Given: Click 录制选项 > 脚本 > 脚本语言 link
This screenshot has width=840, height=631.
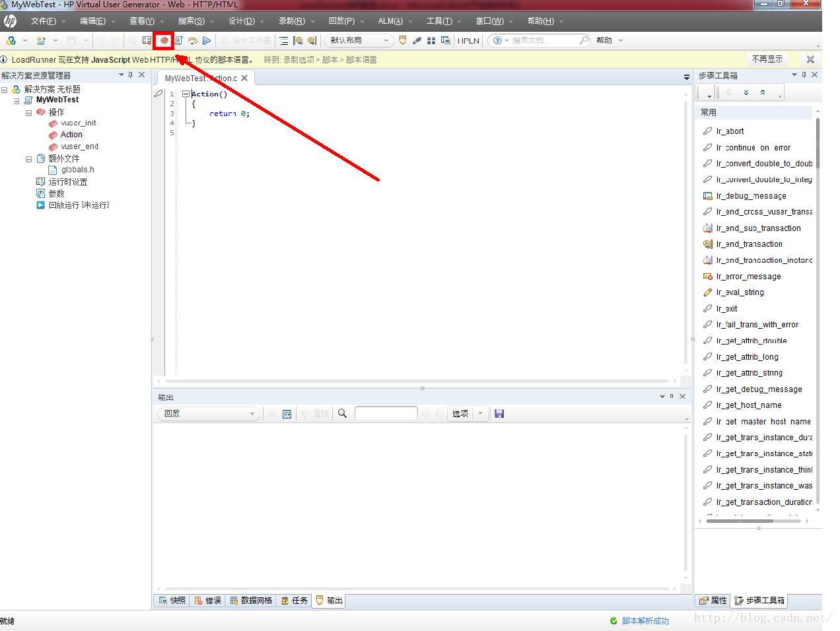Looking at the screenshot, I should pos(330,60).
